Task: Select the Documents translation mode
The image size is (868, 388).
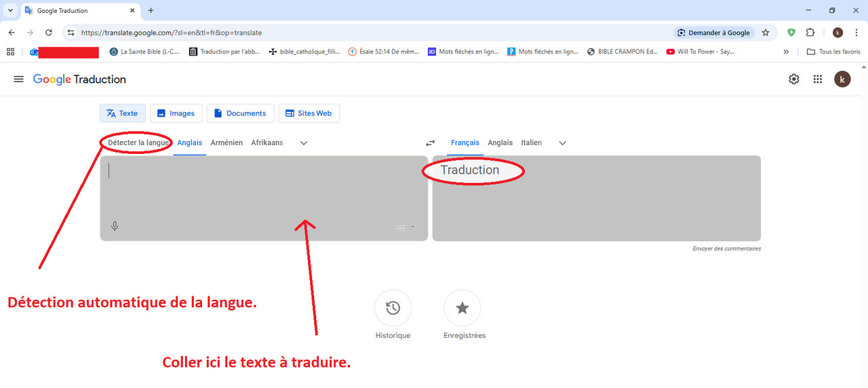Action: (240, 113)
